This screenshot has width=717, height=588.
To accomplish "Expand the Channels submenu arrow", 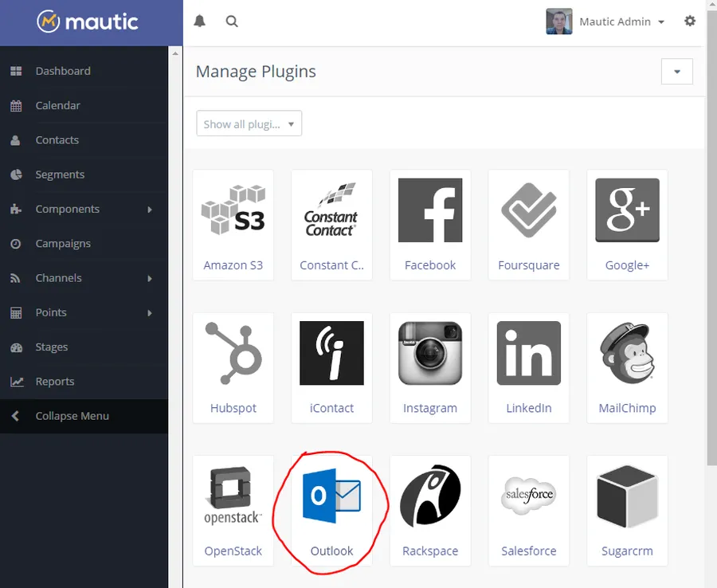I will pos(150,278).
